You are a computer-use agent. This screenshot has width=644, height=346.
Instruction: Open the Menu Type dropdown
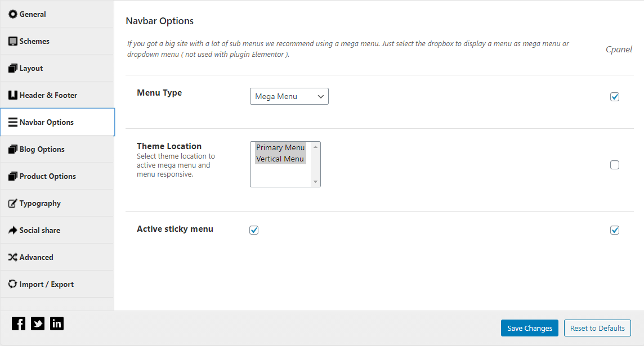click(x=289, y=96)
